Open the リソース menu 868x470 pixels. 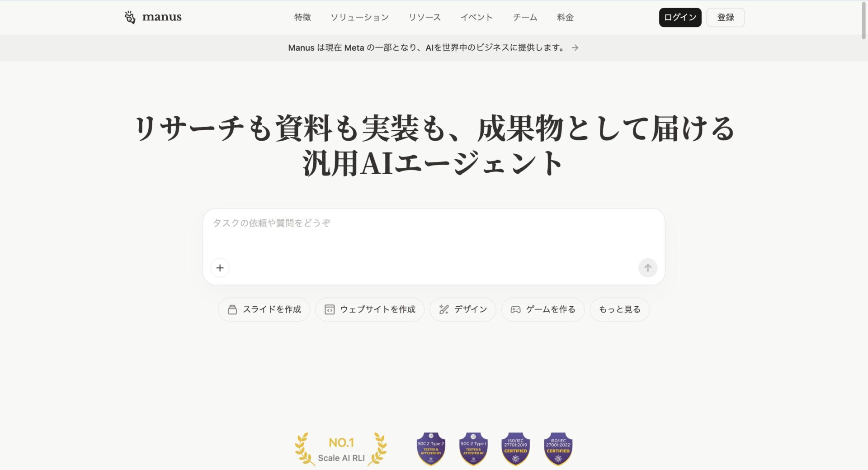(x=425, y=17)
